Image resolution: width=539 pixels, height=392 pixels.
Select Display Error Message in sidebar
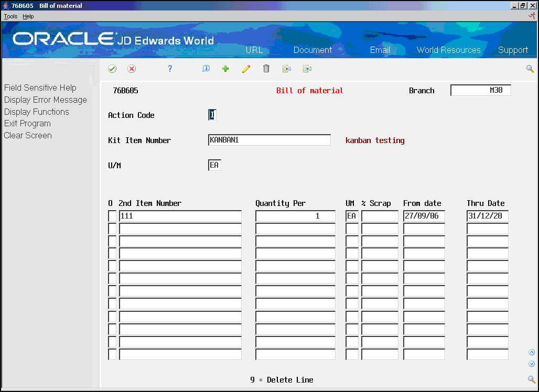[46, 100]
